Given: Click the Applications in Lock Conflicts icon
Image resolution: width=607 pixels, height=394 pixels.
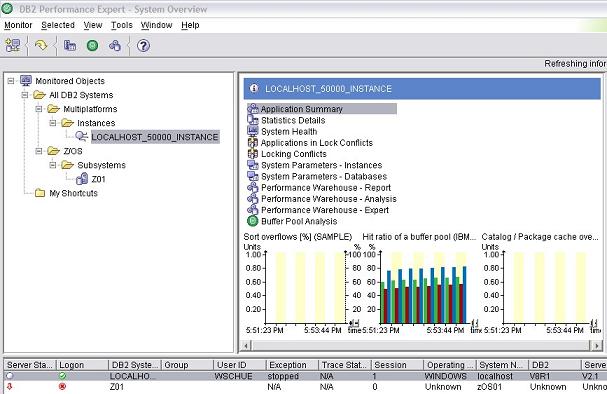Looking at the screenshot, I should (x=253, y=142).
